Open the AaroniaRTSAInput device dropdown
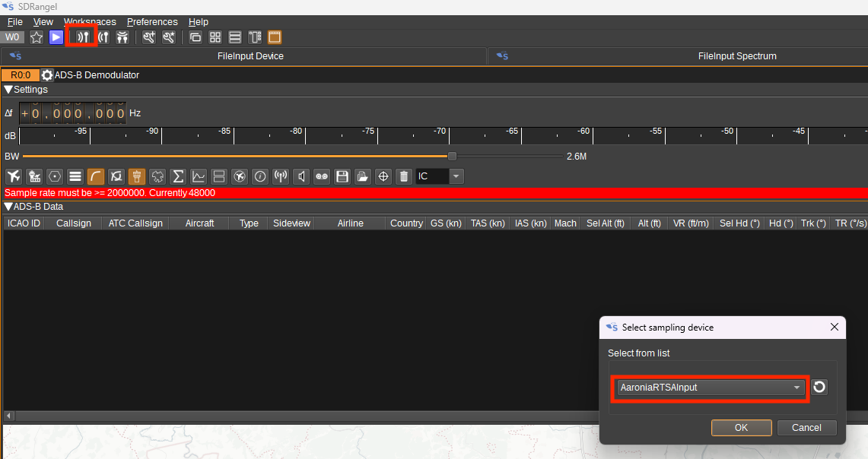 [x=709, y=388]
